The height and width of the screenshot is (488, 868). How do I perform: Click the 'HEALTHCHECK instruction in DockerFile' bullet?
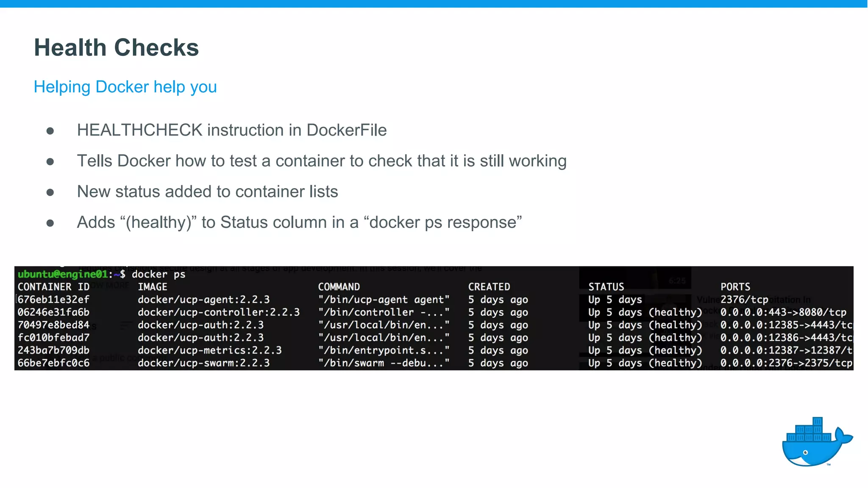[x=232, y=130]
